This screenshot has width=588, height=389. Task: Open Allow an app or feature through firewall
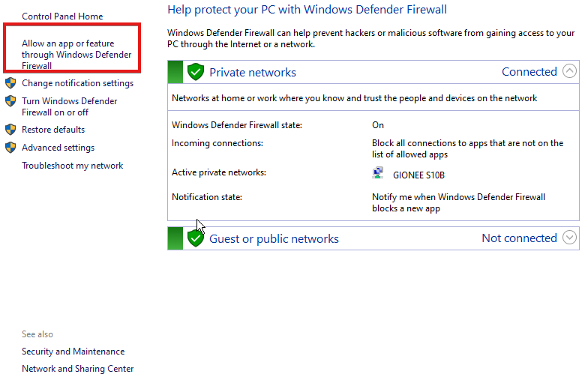(x=76, y=54)
